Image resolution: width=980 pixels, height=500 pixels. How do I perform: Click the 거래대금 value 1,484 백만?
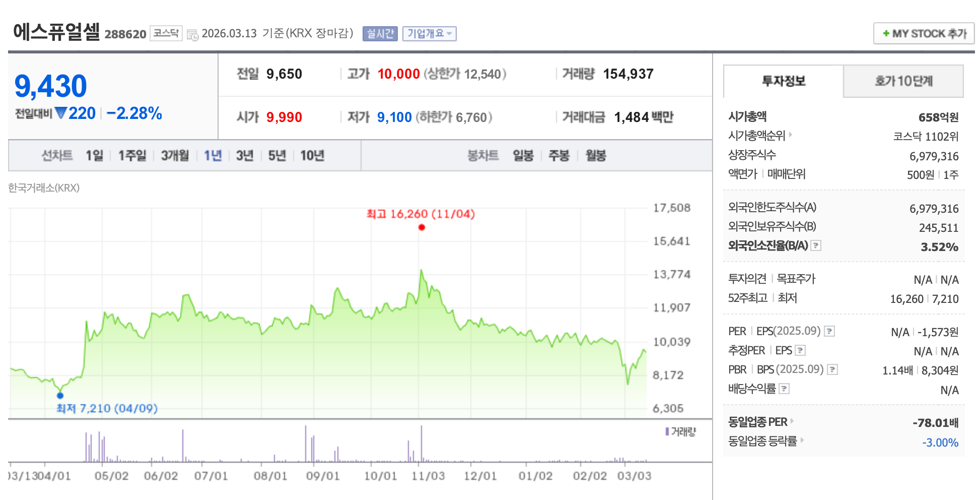tap(644, 117)
